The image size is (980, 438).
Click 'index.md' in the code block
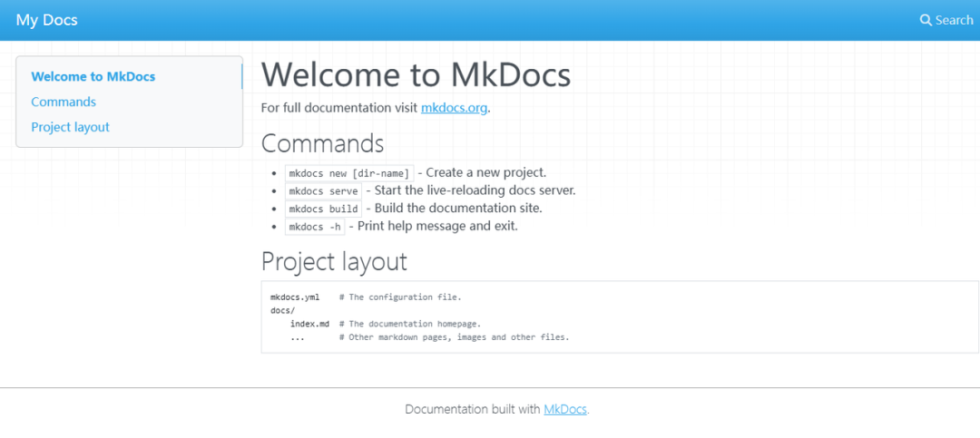309,325
